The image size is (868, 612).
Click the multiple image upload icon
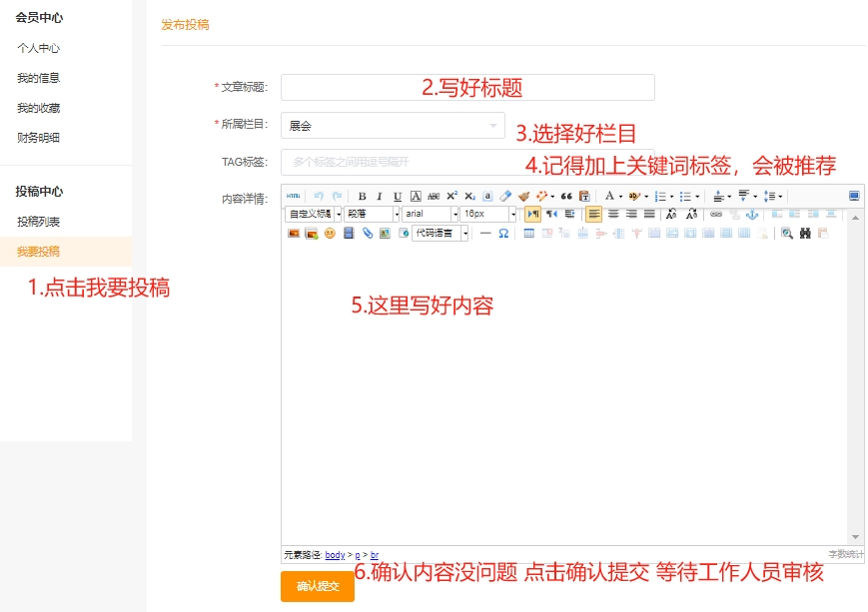(312, 234)
